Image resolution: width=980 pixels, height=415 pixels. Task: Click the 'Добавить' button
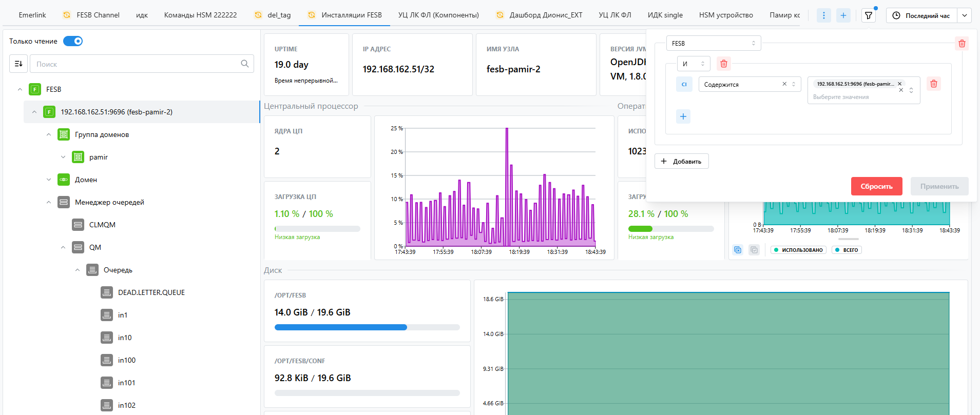click(x=681, y=161)
